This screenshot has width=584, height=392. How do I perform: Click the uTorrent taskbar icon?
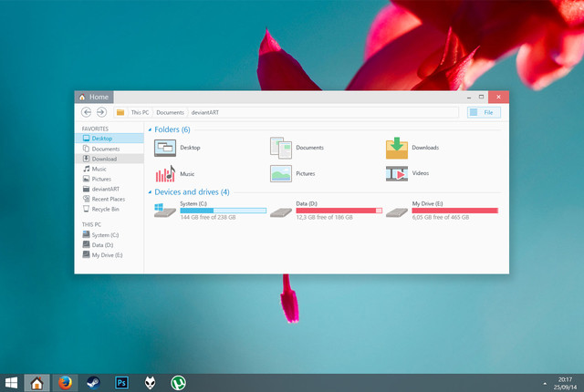coord(180,382)
